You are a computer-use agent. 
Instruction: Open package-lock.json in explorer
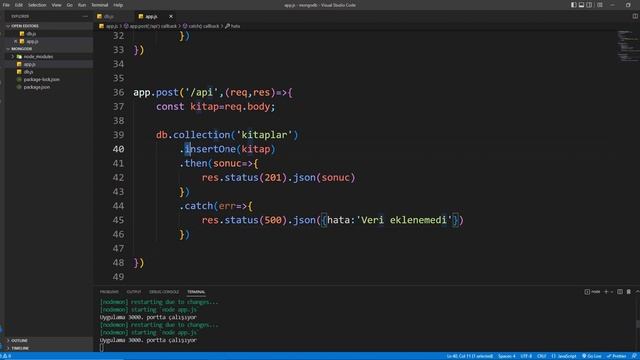pyautogui.click(x=41, y=79)
